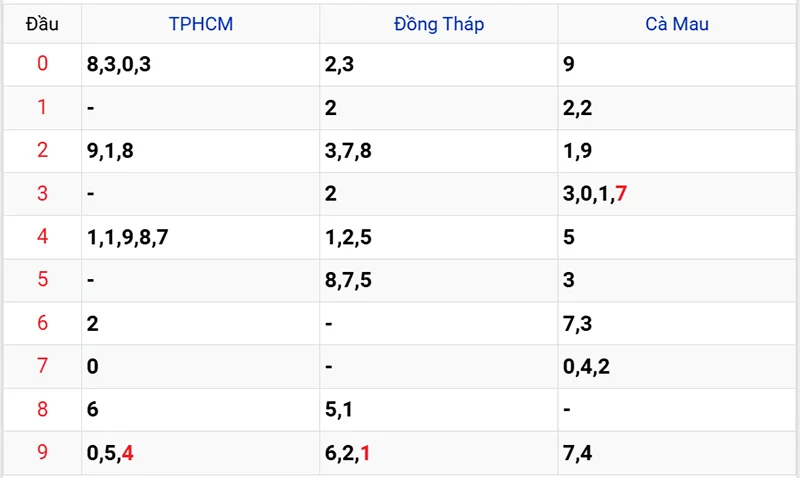Select the Cà Mau cell showing 0,4,2
The image size is (800, 478).
(x=587, y=366)
